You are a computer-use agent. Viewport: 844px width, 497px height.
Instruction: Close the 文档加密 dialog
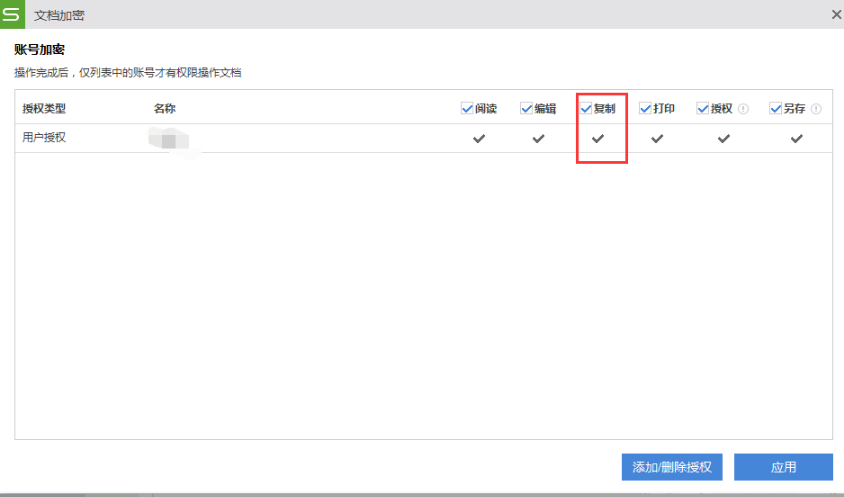(x=836, y=14)
